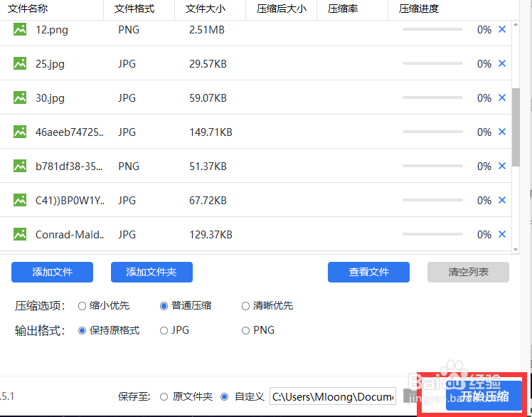Click the image icon beside 30.jpg
The height and width of the screenshot is (417, 532).
20,97
